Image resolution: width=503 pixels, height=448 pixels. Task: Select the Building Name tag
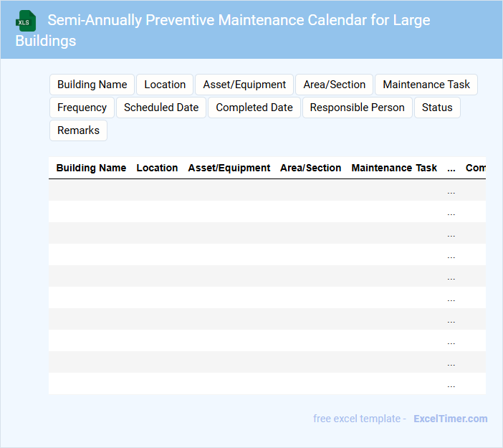tap(92, 85)
